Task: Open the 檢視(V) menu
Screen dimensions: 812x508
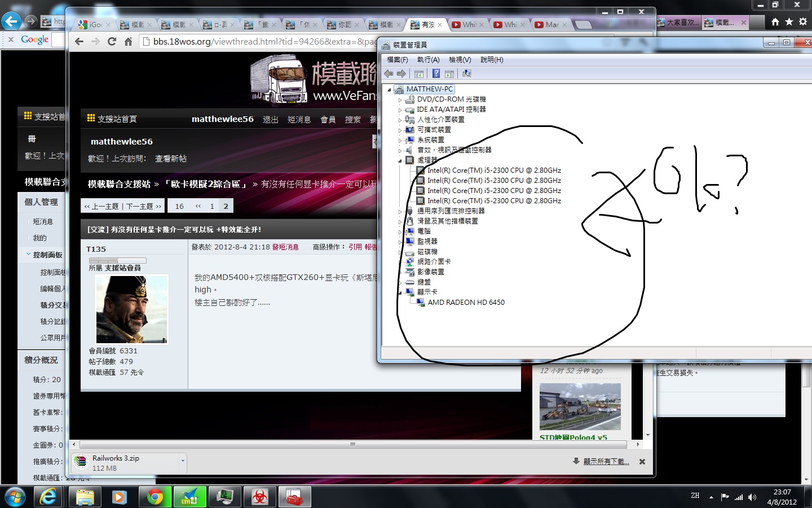Action: (x=460, y=60)
